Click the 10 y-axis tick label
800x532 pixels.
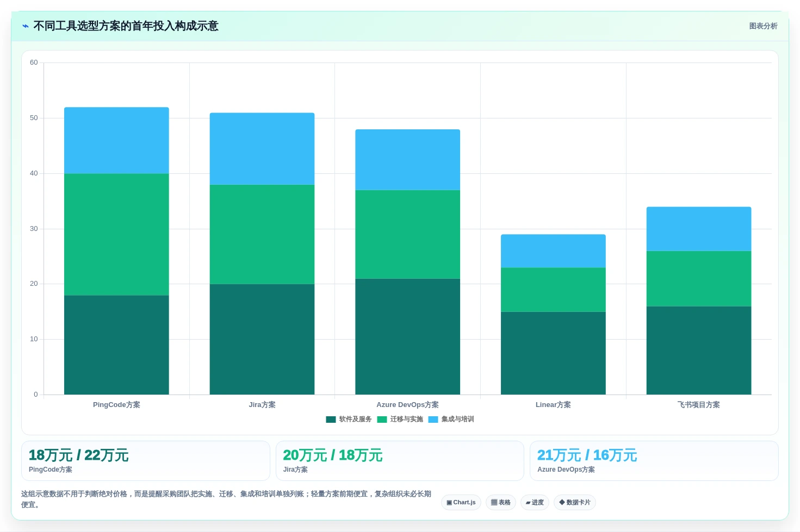pyautogui.click(x=34, y=339)
